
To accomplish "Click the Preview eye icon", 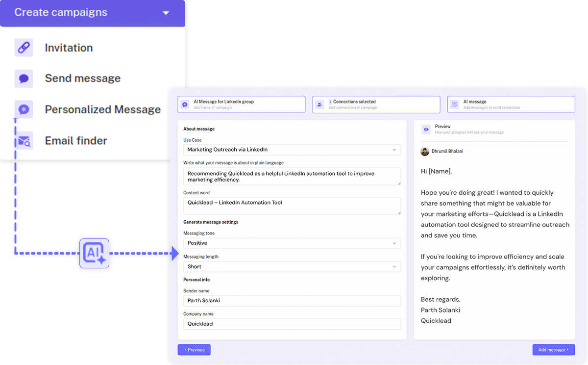I will pyautogui.click(x=426, y=129).
